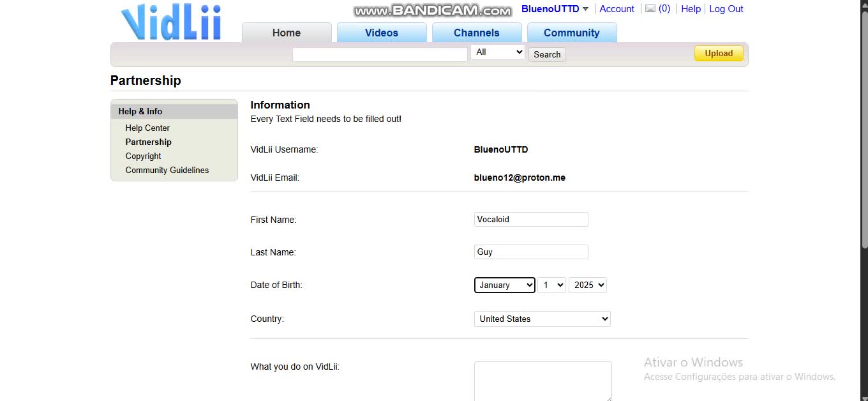
Task: Click the VidLii logo
Action: 170,22
